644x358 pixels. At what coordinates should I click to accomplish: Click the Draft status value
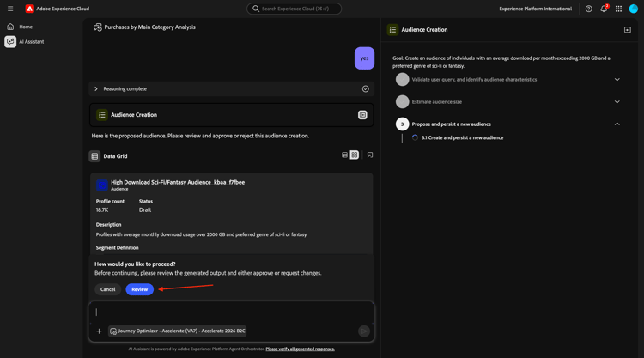click(x=145, y=209)
